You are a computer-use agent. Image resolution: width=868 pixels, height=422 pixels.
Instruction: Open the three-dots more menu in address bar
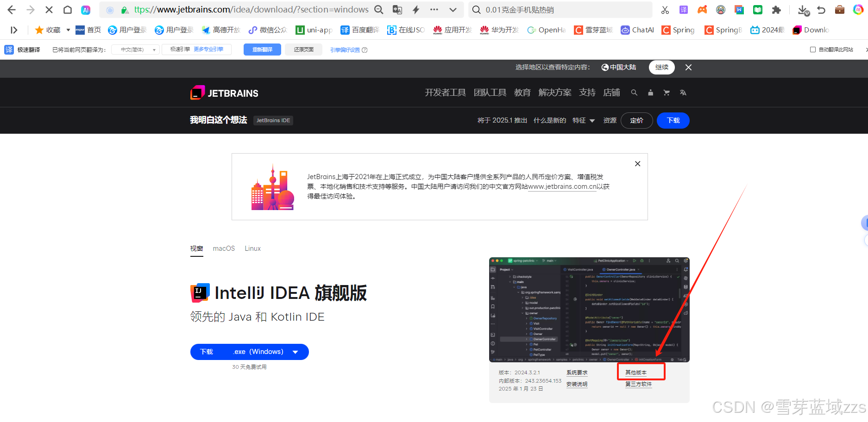(x=434, y=10)
